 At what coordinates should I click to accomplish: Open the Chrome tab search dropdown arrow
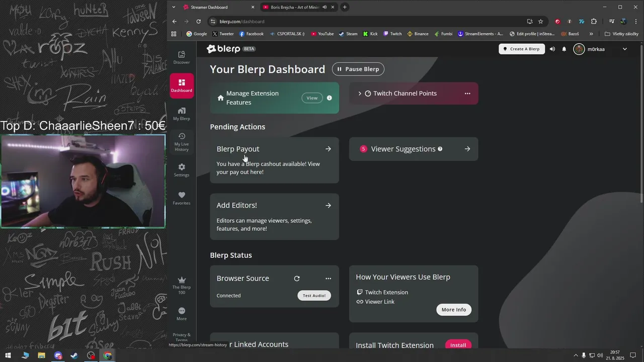pyautogui.click(x=174, y=7)
